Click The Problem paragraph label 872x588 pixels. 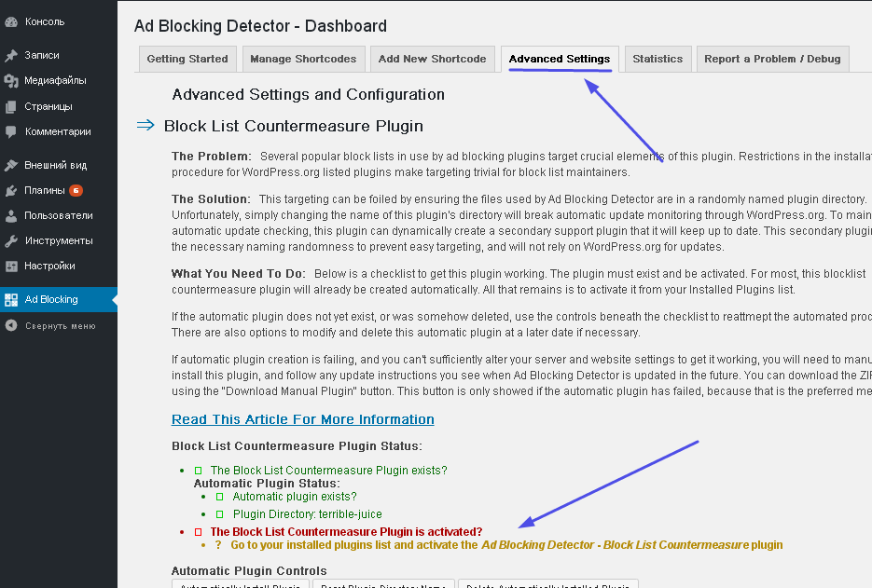[212, 157]
